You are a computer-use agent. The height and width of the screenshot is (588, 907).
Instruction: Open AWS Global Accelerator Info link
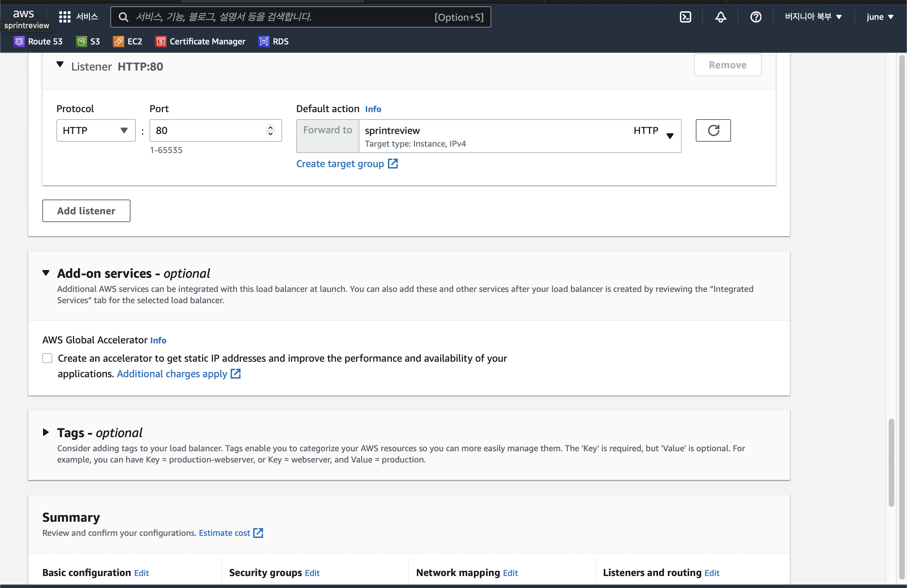click(158, 340)
